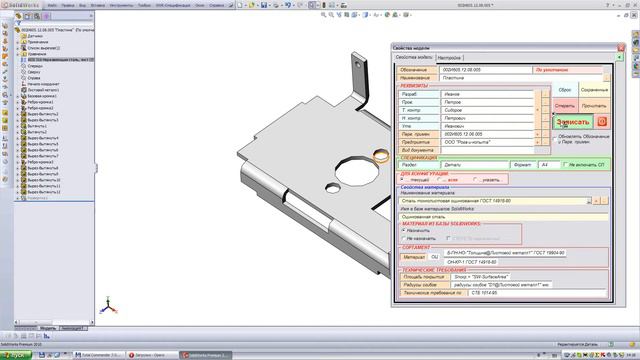Click the Zoom to Area view icon
The height and width of the screenshot is (360, 640).
point(331,15)
